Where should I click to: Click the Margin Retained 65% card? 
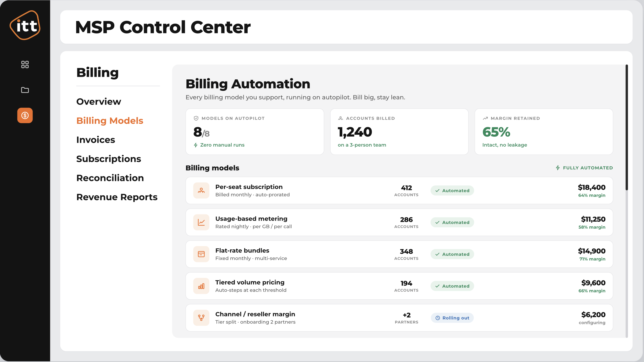544,132
